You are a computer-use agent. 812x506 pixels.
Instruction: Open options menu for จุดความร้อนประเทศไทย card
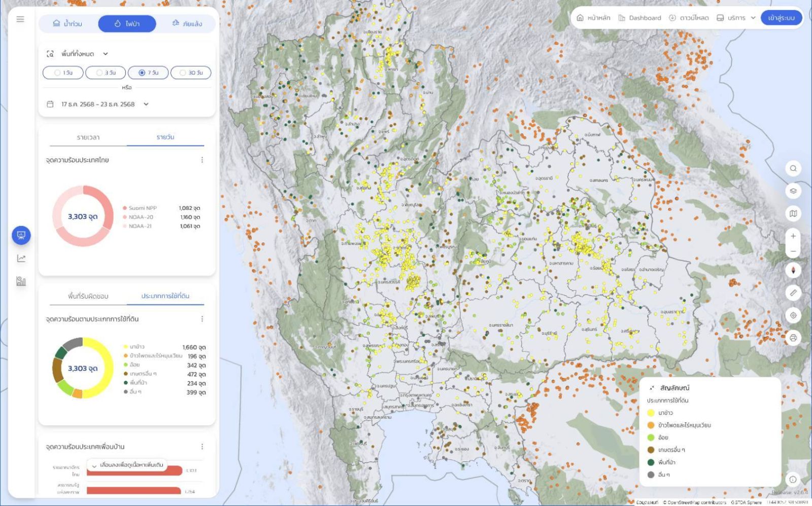click(x=202, y=160)
